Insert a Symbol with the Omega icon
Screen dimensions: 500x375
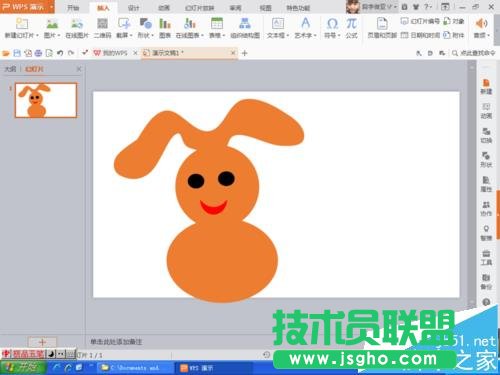tap(332, 23)
